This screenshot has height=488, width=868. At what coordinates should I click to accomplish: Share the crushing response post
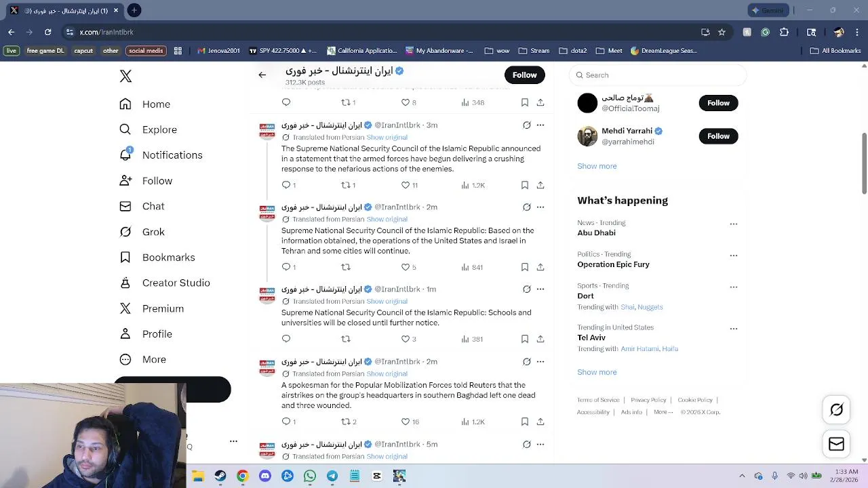(540, 185)
